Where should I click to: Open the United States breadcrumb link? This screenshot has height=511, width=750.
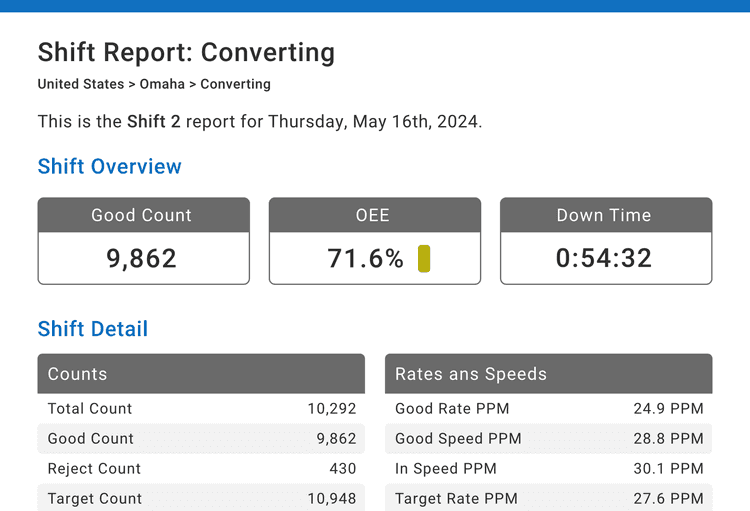point(80,84)
